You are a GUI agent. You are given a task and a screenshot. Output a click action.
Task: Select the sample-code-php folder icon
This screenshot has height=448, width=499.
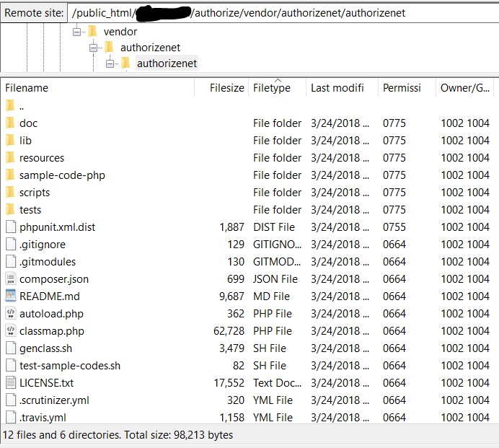10,175
